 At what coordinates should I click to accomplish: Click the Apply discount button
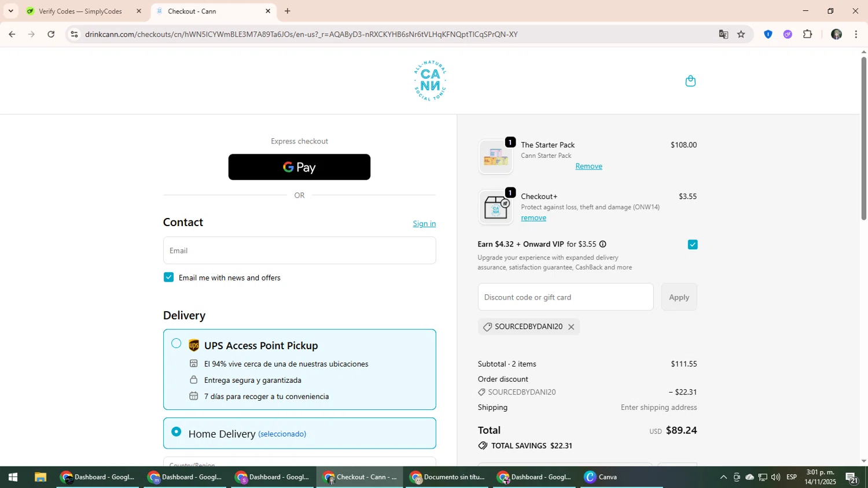point(679,297)
